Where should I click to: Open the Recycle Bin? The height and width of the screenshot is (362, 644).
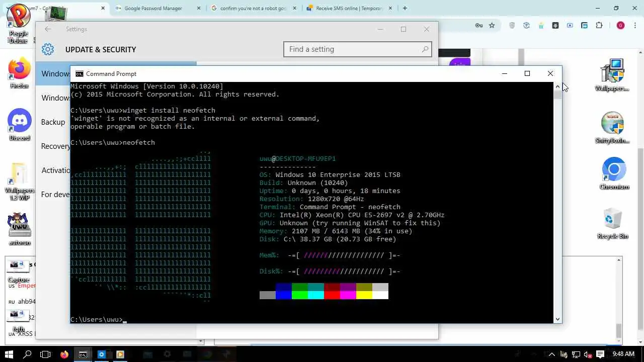pyautogui.click(x=613, y=223)
